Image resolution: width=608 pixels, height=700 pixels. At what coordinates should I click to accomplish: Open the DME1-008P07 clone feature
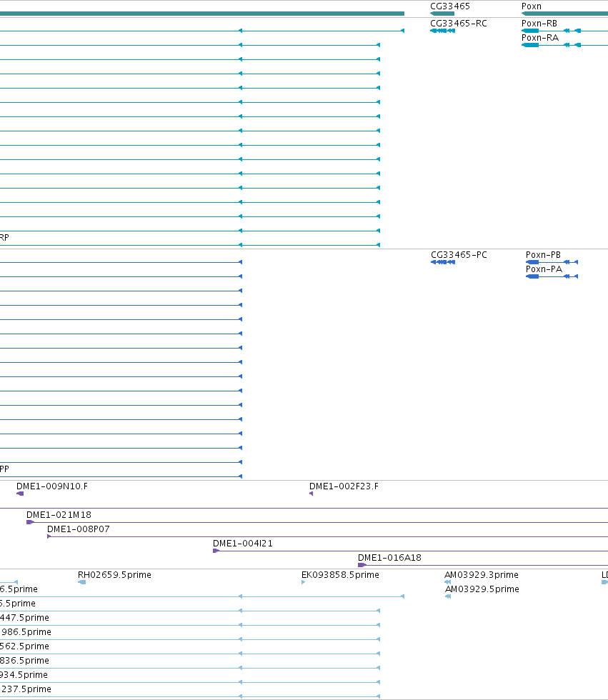(x=327, y=536)
